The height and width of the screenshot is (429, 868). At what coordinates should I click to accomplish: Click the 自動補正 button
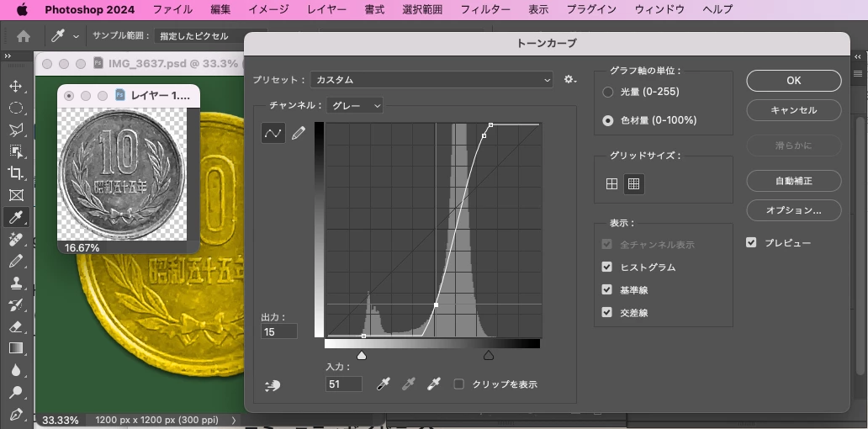tap(794, 181)
